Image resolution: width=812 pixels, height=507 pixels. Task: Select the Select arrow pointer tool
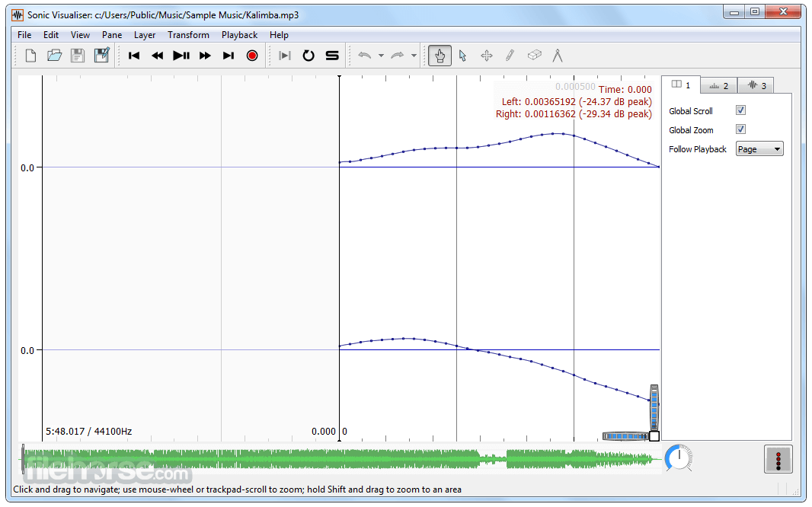[x=463, y=56]
